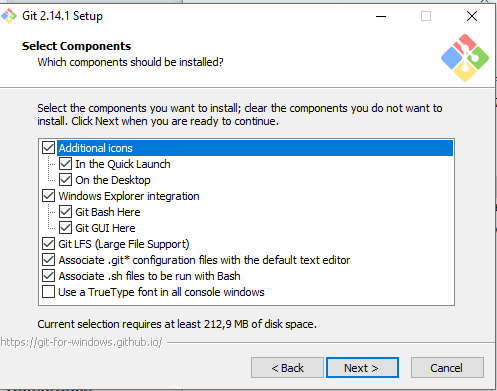This screenshot has width=497, height=391.
Task: Toggle Git GUI Here checkbox
Action: coord(65,228)
